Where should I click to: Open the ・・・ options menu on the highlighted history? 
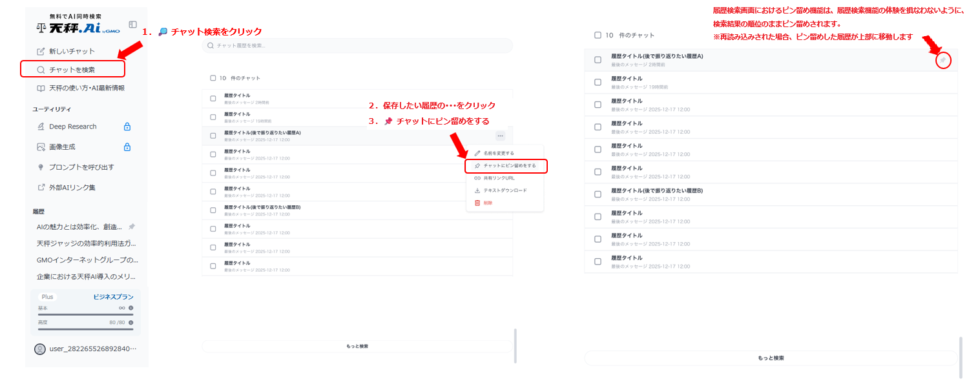pos(500,136)
